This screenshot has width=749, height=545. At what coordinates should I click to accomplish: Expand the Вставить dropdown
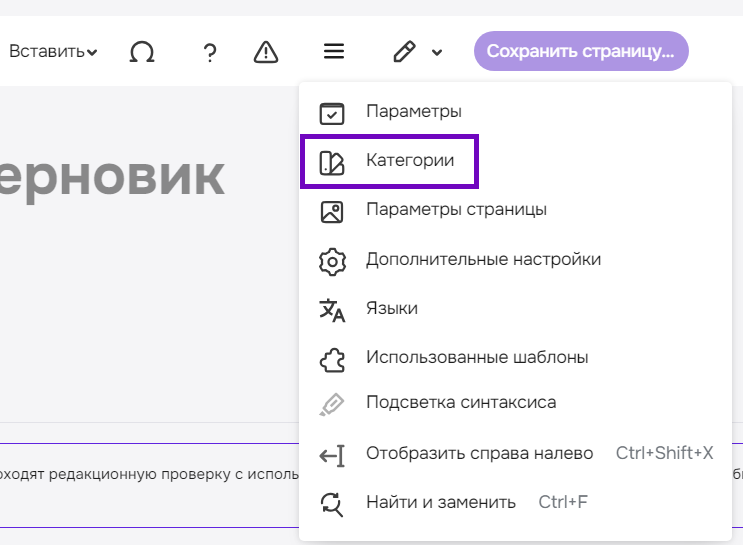click(53, 52)
